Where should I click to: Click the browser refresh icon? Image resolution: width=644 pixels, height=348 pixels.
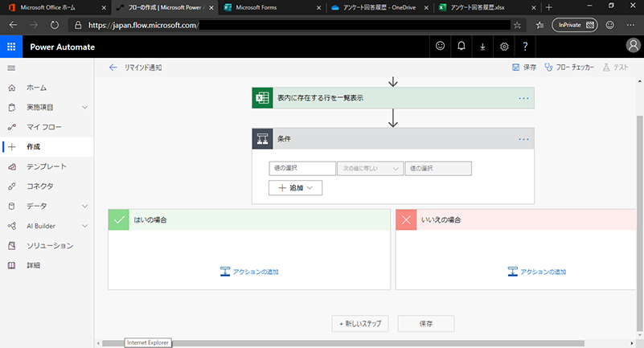point(54,25)
